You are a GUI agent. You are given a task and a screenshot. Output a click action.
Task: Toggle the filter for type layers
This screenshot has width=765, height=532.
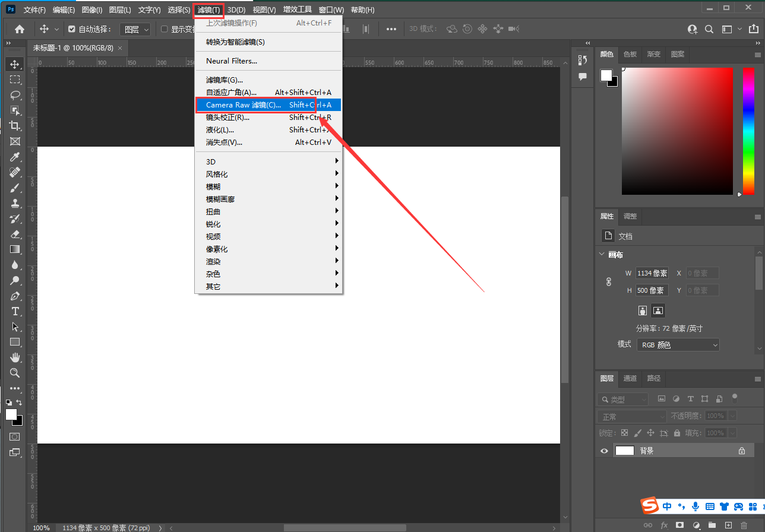click(690, 399)
